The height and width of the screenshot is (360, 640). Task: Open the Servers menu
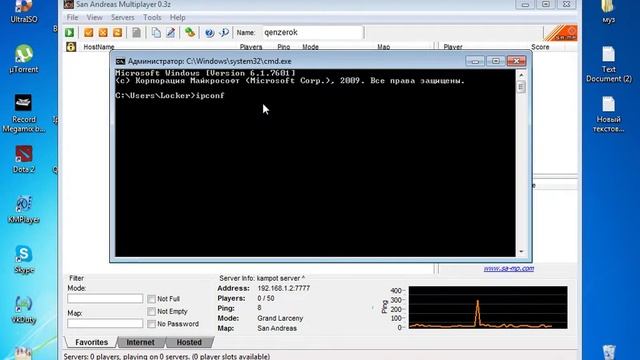pos(122,18)
